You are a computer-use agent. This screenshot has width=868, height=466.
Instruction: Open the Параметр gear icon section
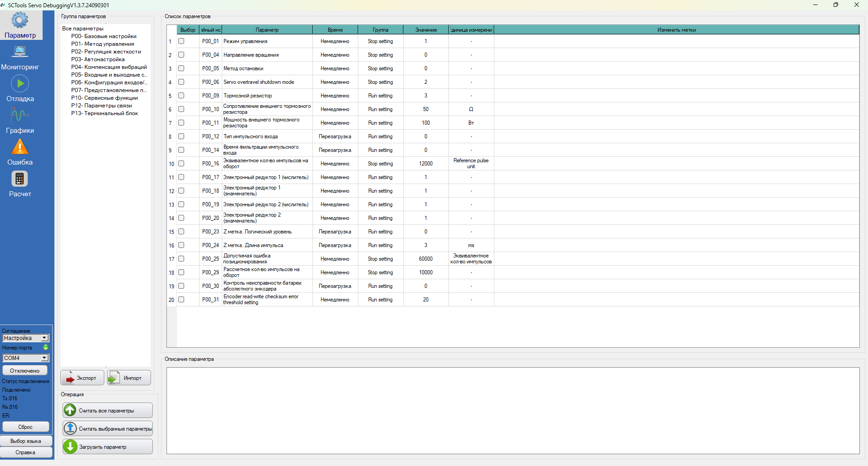pyautogui.click(x=20, y=20)
